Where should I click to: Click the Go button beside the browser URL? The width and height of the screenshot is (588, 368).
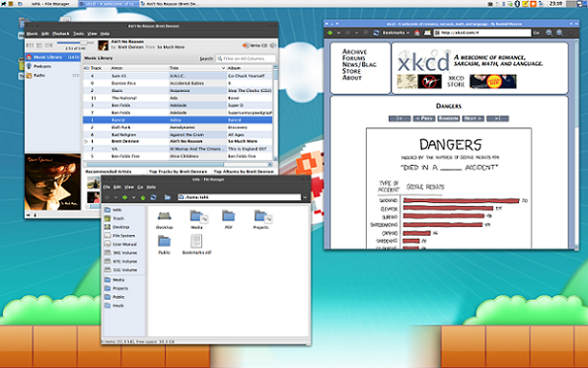point(537,33)
